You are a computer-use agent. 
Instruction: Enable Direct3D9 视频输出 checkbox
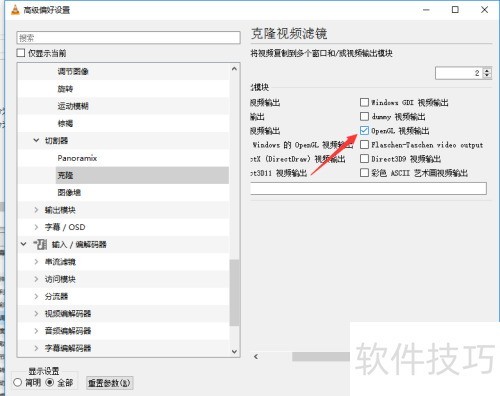click(x=364, y=159)
